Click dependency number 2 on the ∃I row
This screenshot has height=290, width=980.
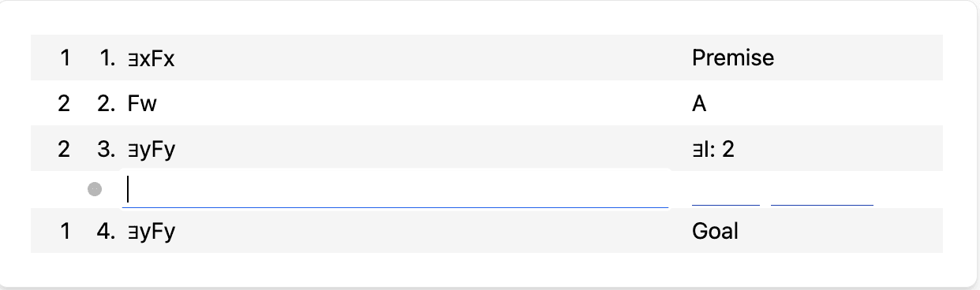(x=64, y=150)
